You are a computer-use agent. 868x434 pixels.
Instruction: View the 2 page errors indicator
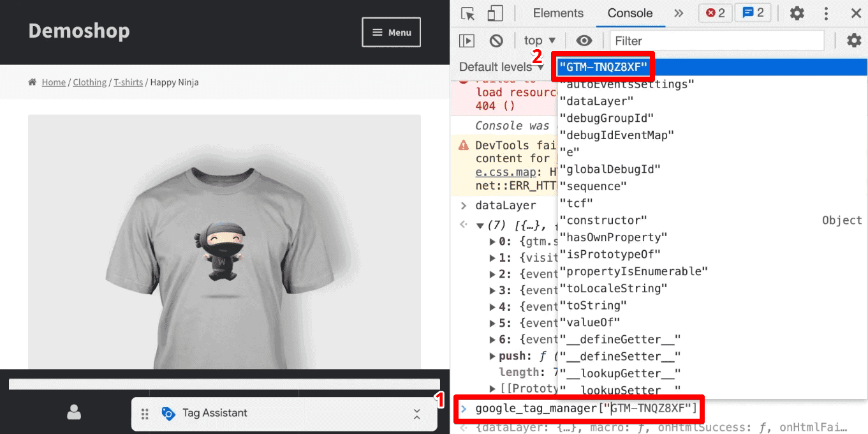tap(715, 12)
